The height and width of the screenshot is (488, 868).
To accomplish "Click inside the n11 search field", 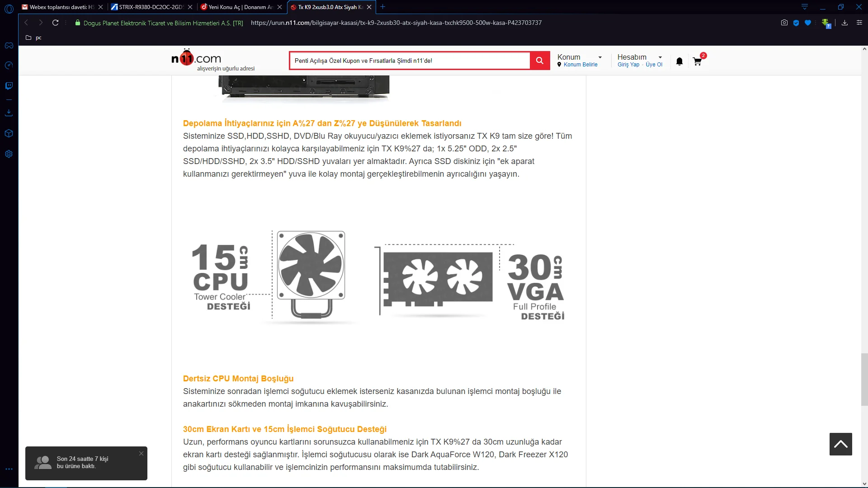I will [409, 61].
